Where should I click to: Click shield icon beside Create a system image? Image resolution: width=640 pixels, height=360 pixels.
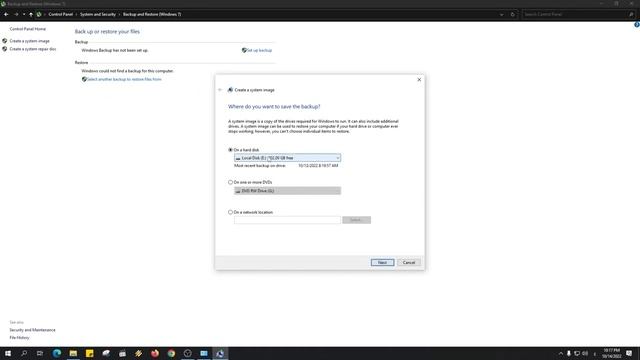click(x=4, y=41)
